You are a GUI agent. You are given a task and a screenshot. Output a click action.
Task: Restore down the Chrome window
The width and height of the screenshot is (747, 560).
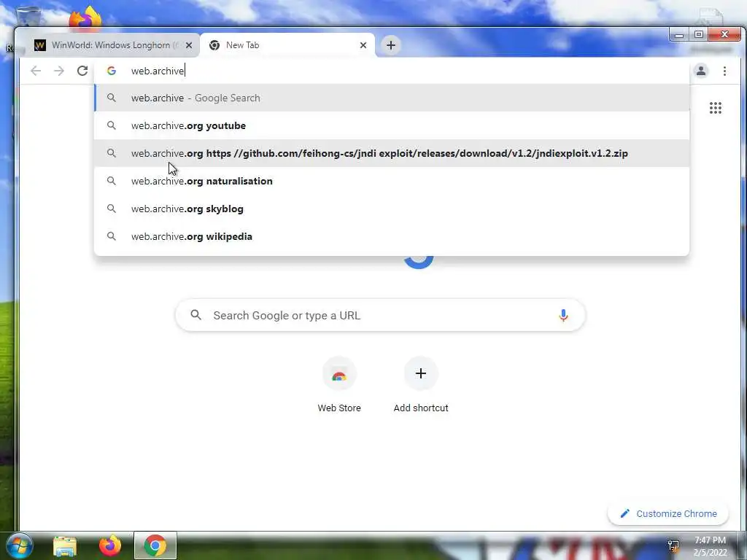(x=698, y=35)
